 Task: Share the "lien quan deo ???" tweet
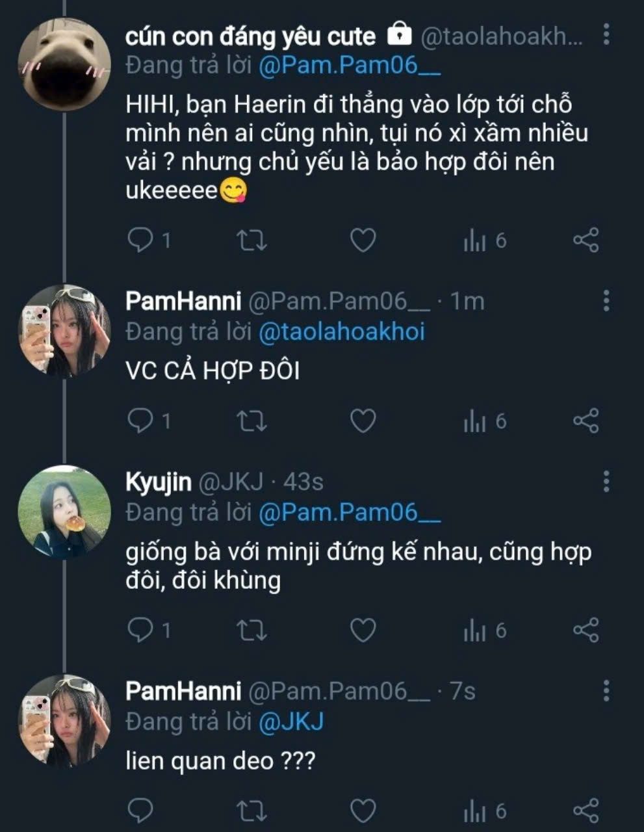click(586, 810)
